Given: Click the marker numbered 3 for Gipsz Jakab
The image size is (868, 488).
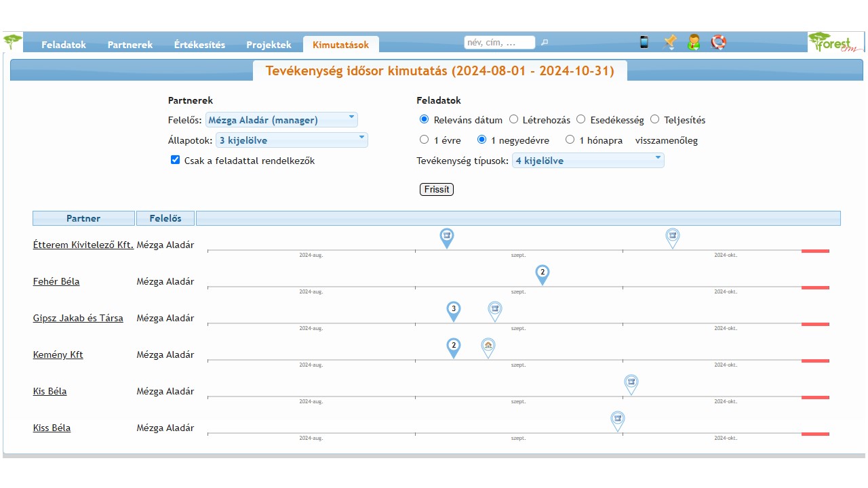Looking at the screenshot, I should tap(454, 310).
